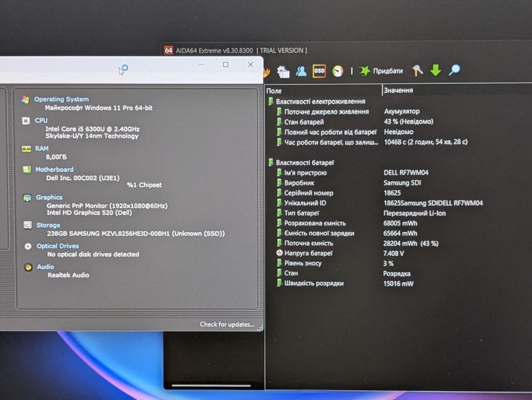The width and height of the screenshot is (532, 400).
Task: Click the value 7.408 V
Action: (x=394, y=253)
